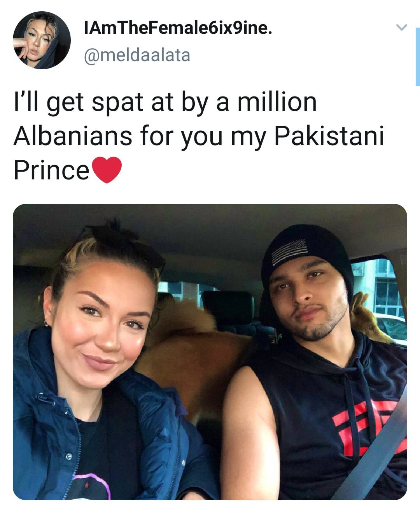
Task: Click the words "Pakistani" in tweet text
Action: pyautogui.click(x=329, y=136)
